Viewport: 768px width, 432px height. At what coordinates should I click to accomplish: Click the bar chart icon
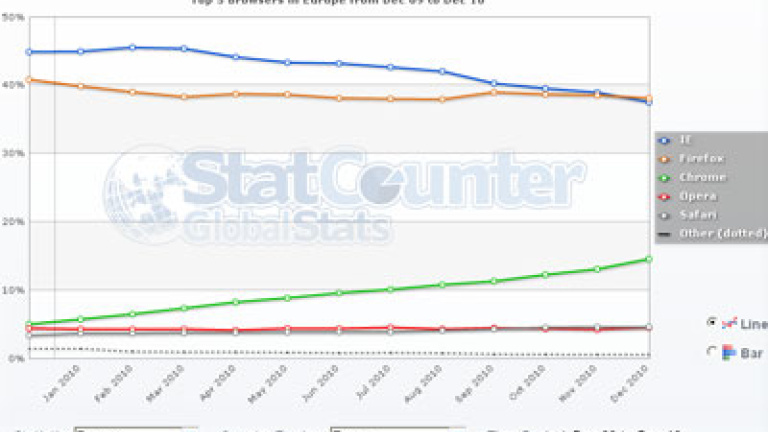click(x=730, y=352)
